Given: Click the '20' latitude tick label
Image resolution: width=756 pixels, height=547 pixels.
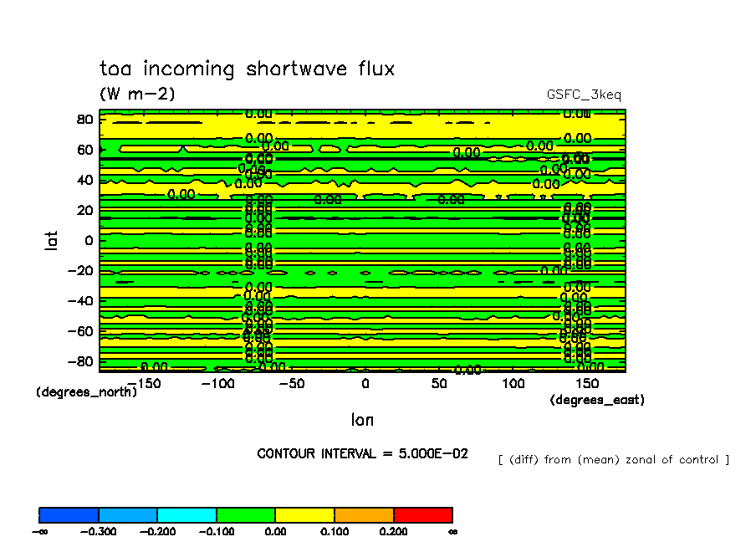Looking at the screenshot, I should [84, 210].
